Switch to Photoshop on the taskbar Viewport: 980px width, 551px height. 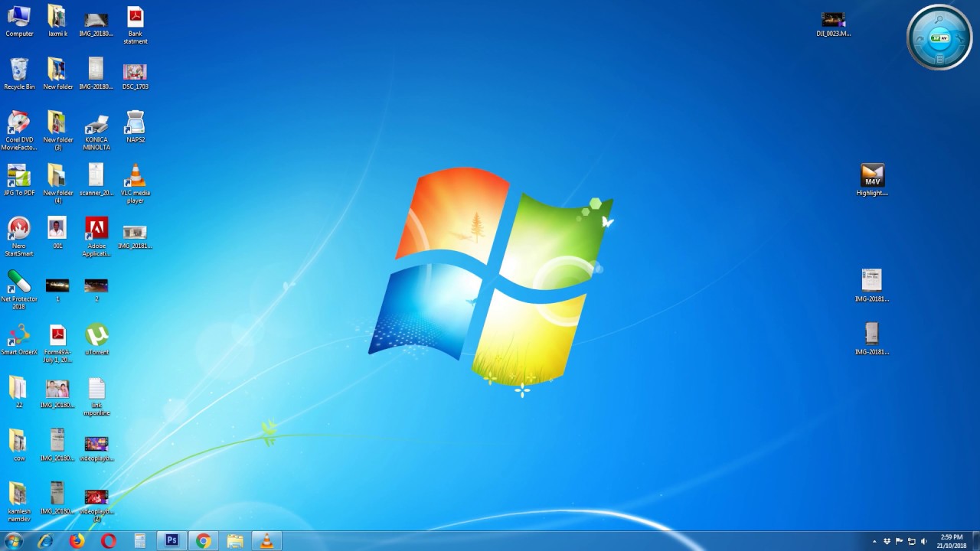coord(171,541)
